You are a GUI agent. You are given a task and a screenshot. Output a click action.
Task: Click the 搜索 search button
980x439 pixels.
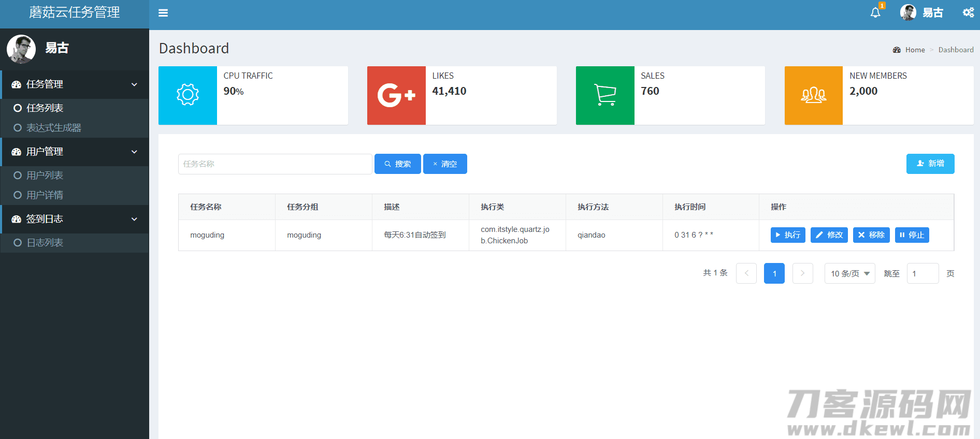coord(397,164)
